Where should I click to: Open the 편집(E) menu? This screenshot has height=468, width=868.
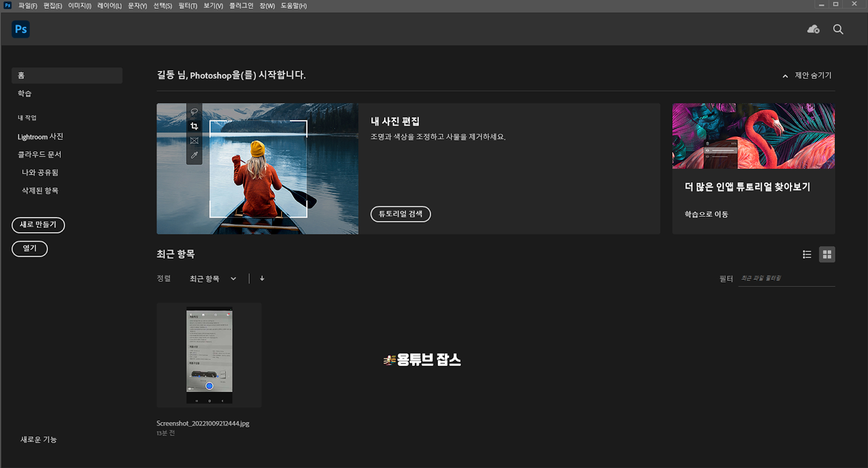coord(53,6)
